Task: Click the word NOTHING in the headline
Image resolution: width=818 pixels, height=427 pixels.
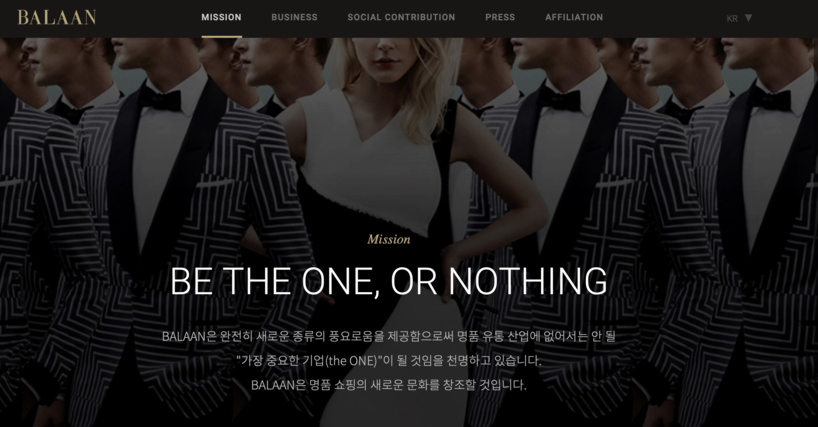Action: (x=528, y=281)
